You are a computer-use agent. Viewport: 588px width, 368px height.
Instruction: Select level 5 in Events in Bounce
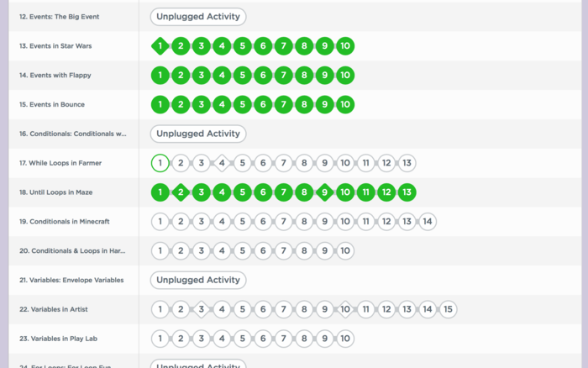[x=242, y=105]
